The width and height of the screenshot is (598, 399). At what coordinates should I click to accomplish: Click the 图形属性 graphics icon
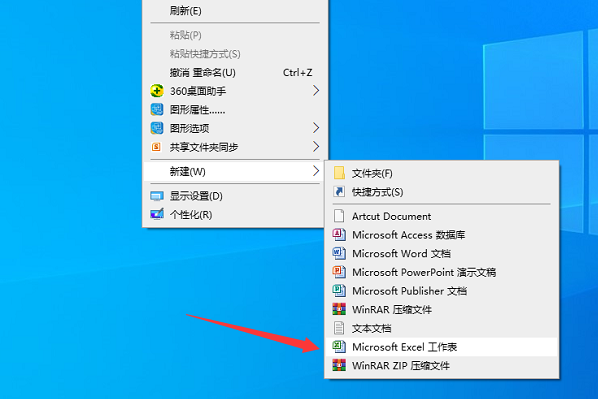click(x=157, y=109)
